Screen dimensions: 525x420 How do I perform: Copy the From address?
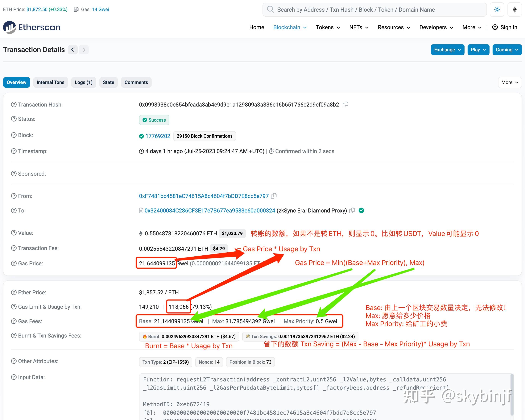274,196
